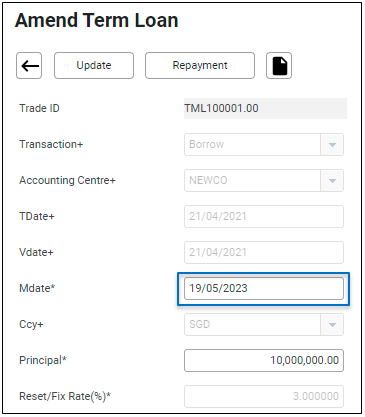This screenshot has width=365, height=417.
Task: Select the NEWCO accounting centre combo box
Action: [x=264, y=181]
